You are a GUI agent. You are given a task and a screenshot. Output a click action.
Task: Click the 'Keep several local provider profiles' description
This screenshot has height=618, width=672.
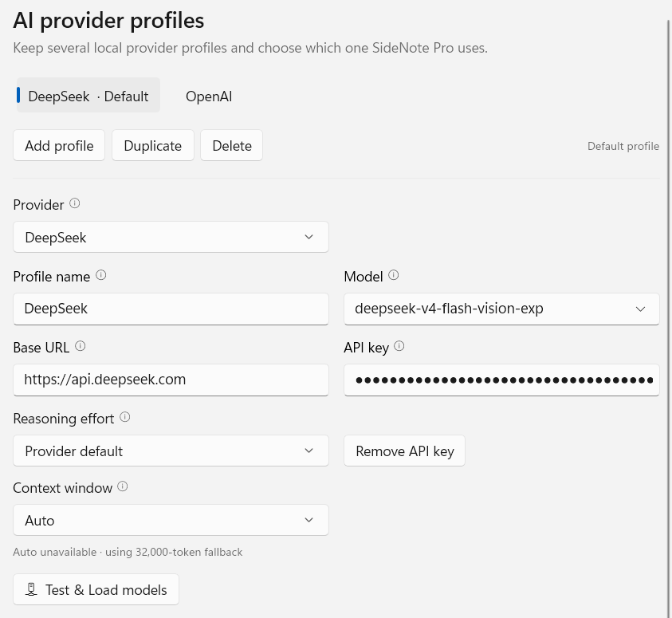pos(250,48)
